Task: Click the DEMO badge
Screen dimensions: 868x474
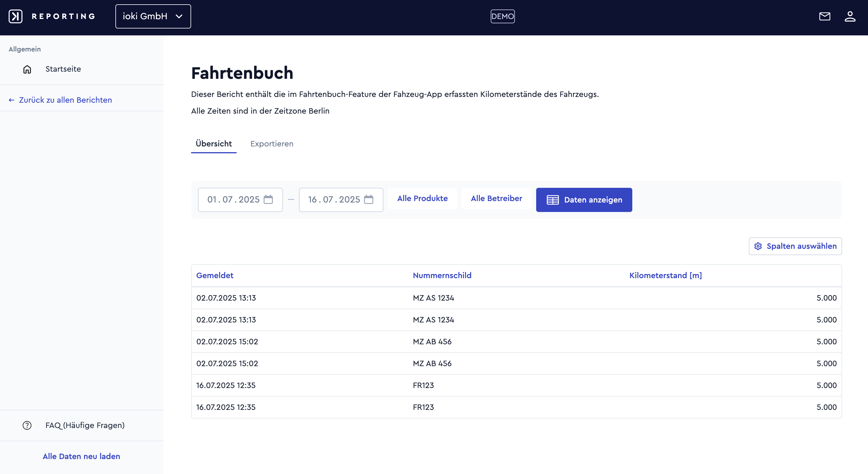Action: pyautogui.click(x=502, y=16)
